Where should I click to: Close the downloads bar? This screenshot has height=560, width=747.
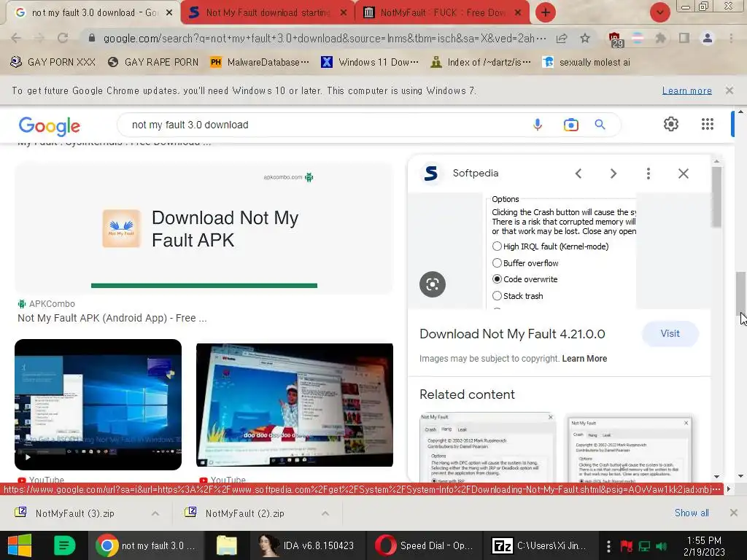coord(733,513)
